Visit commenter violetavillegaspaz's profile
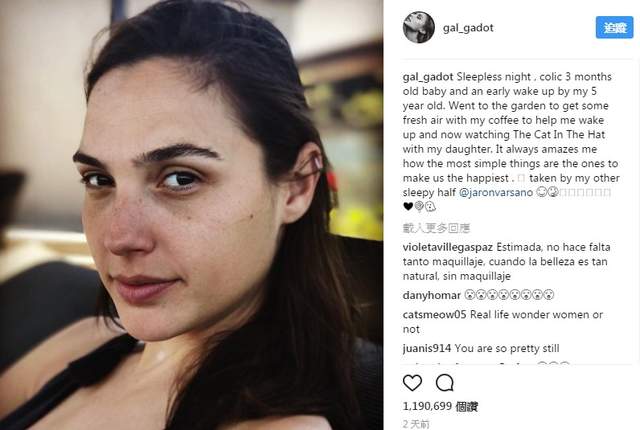Viewport: 640px width, 430px height. coord(448,247)
